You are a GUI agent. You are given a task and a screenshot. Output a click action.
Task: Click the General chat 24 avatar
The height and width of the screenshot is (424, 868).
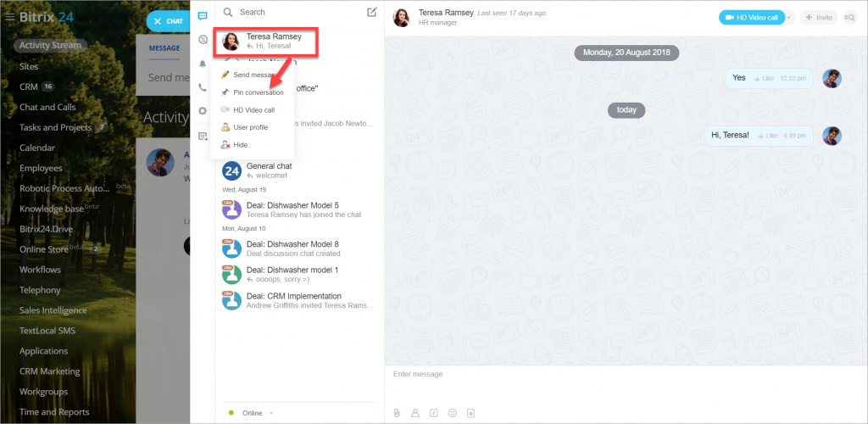pos(232,171)
